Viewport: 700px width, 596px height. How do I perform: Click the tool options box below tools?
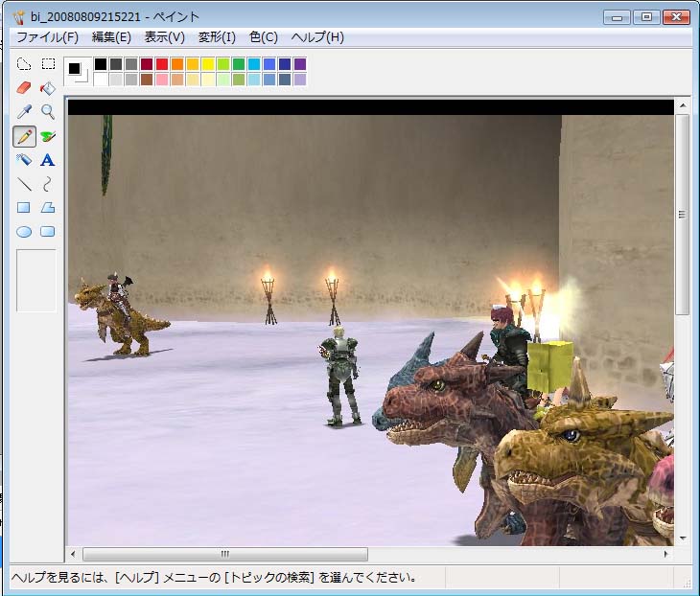pos(36,280)
